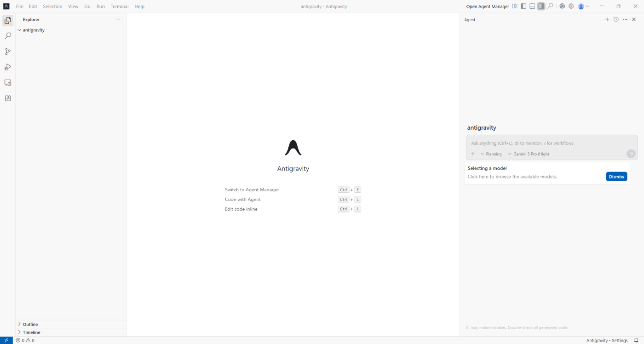Open the settings gear in title bar
The width and height of the screenshot is (644, 344).
point(571,6)
